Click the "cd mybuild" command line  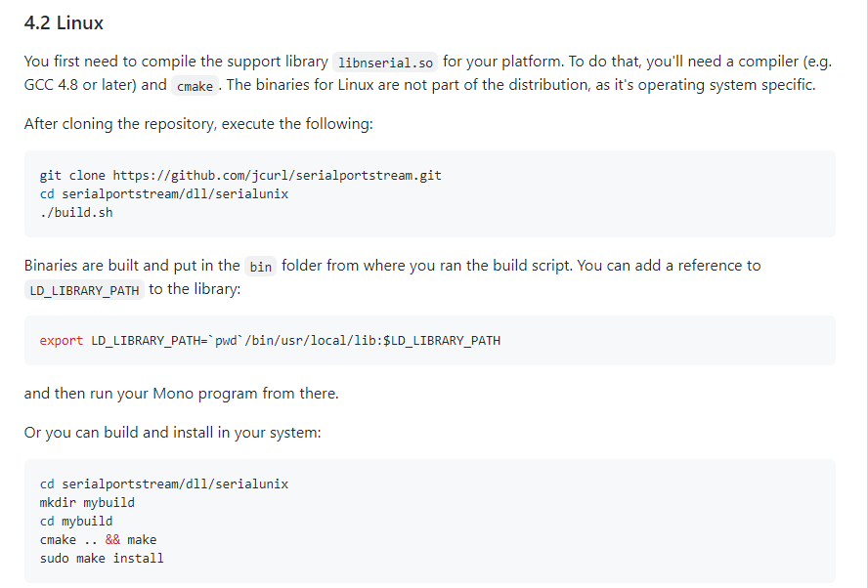coord(76,521)
